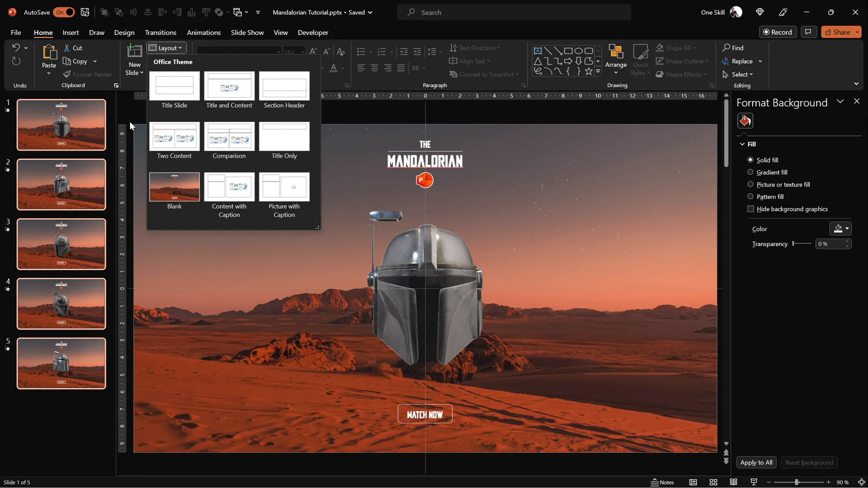The height and width of the screenshot is (488, 868).
Task: Click the Normal view icon
Action: tap(693, 482)
